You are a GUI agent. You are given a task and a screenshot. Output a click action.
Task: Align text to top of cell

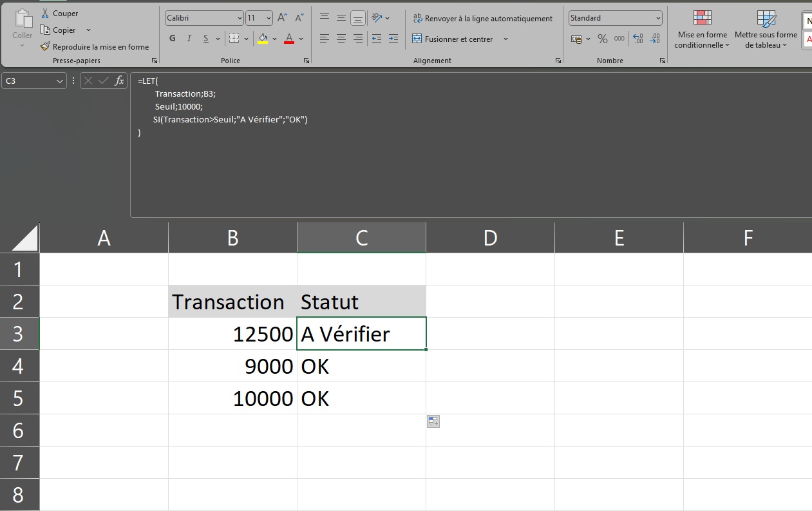[x=325, y=18]
